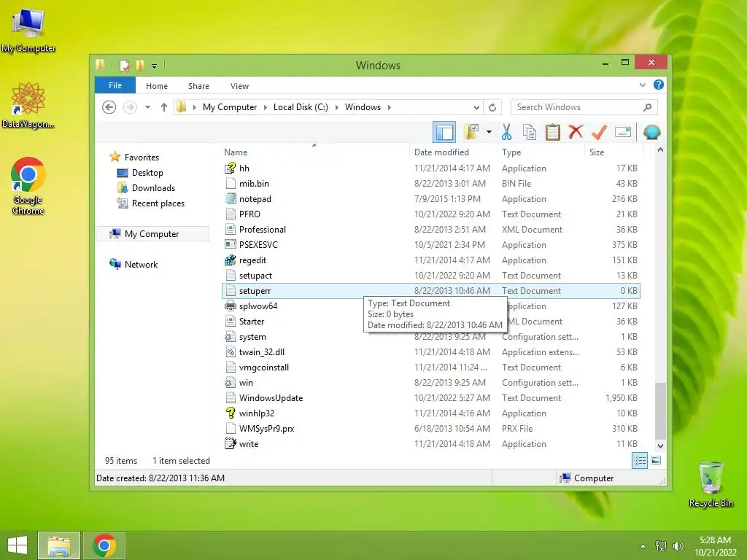747x560 pixels.
Task: Open the File menu
Action: [115, 85]
